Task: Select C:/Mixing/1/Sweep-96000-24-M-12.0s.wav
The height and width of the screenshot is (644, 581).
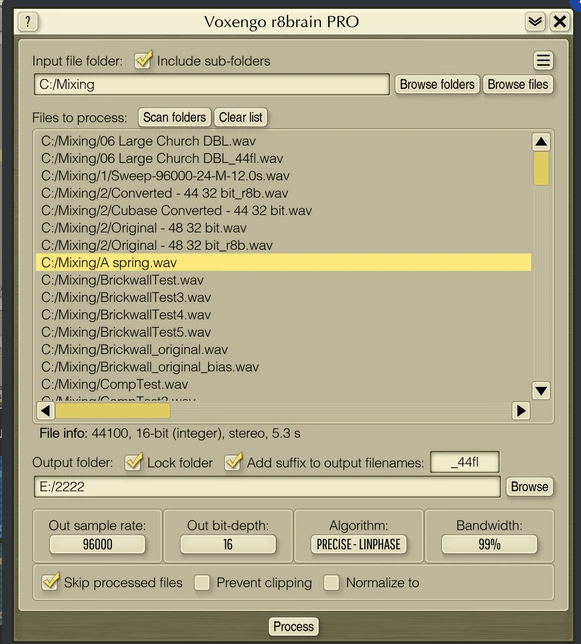Action: [283, 176]
